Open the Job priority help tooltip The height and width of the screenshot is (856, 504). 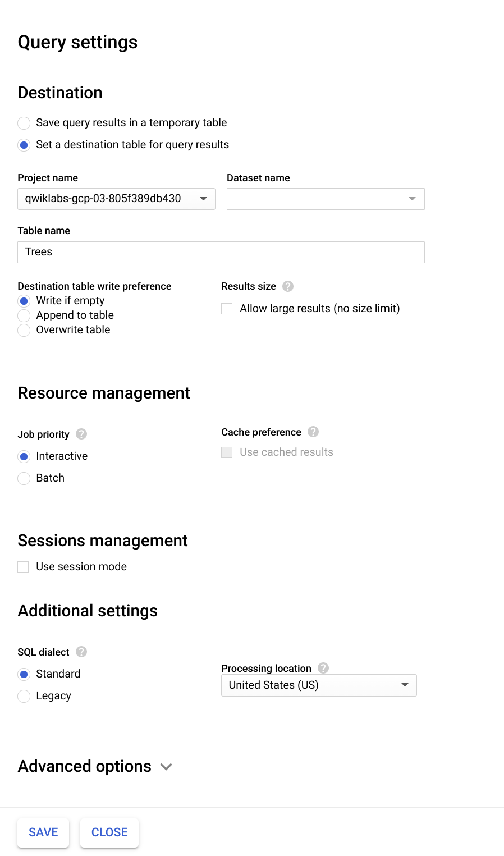(x=81, y=434)
